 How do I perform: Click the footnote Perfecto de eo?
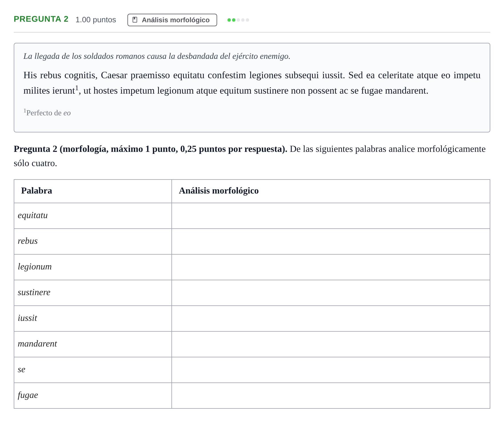tap(47, 112)
